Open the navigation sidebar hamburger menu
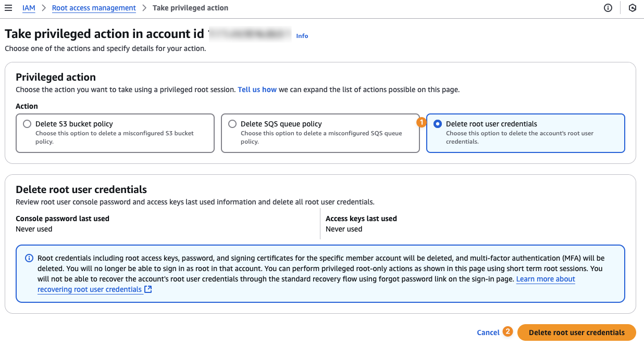The image size is (644, 346). pos(8,8)
